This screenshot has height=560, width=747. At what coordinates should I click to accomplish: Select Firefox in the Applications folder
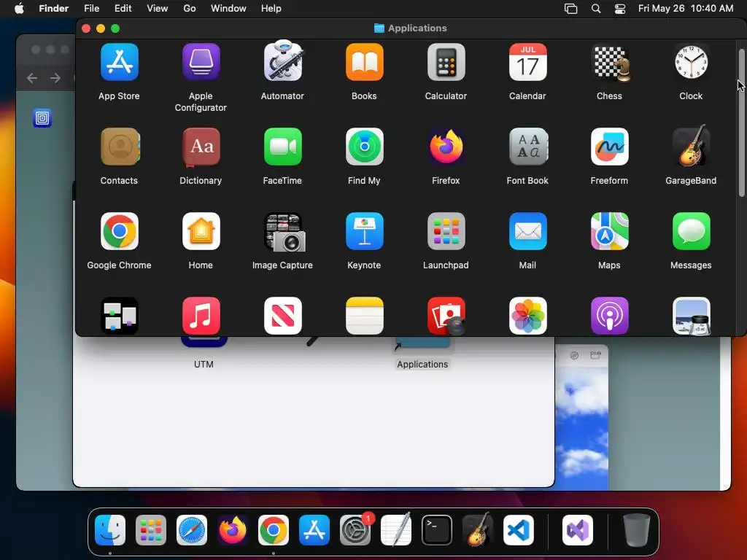pos(446,147)
